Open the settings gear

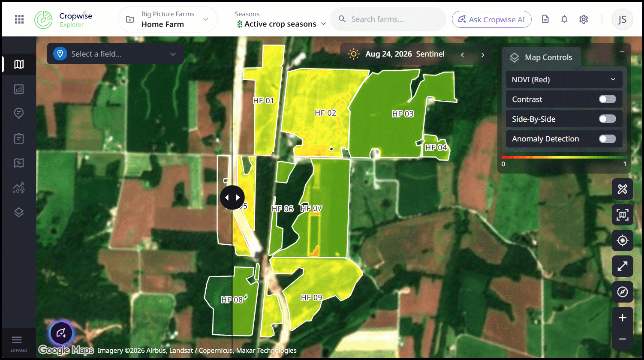[x=584, y=19]
